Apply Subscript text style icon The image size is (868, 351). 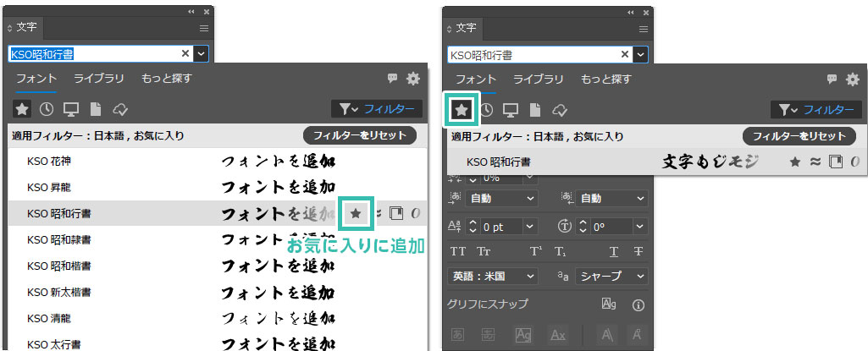coord(560,251)
